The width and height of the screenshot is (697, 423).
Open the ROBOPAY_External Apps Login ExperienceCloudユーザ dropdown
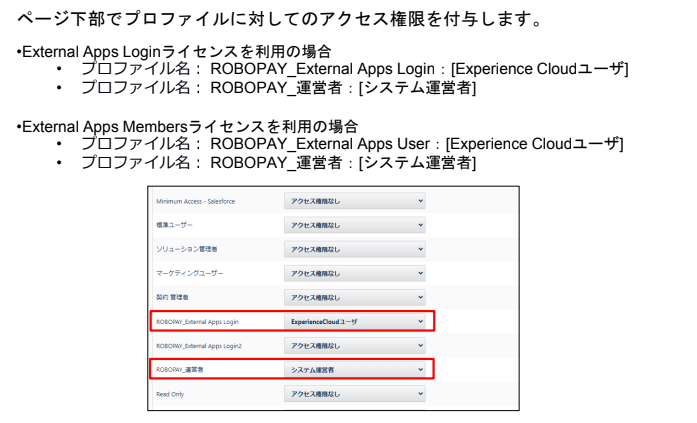[x=354, y=321]
